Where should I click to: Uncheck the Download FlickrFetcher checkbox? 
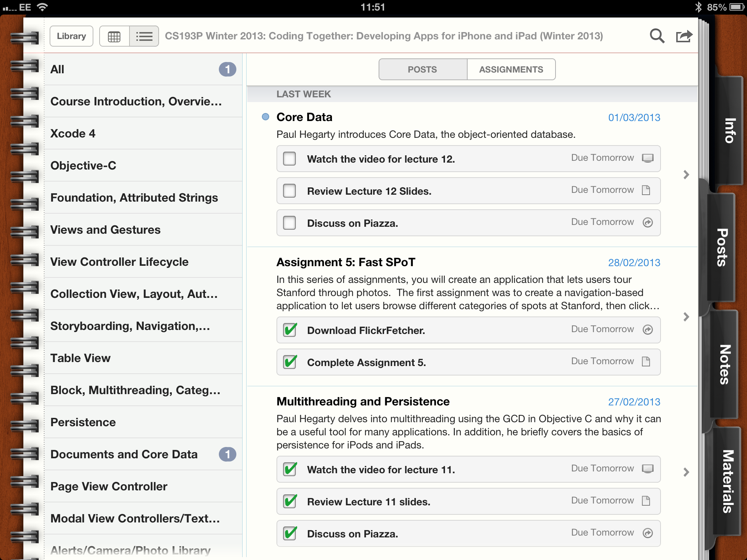click(290, 330)
